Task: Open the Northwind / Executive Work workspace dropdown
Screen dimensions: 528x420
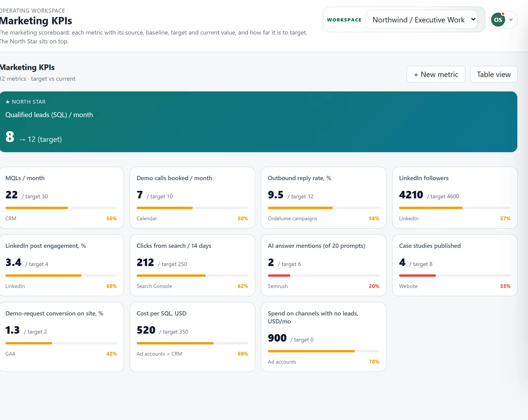Action: 421,20
